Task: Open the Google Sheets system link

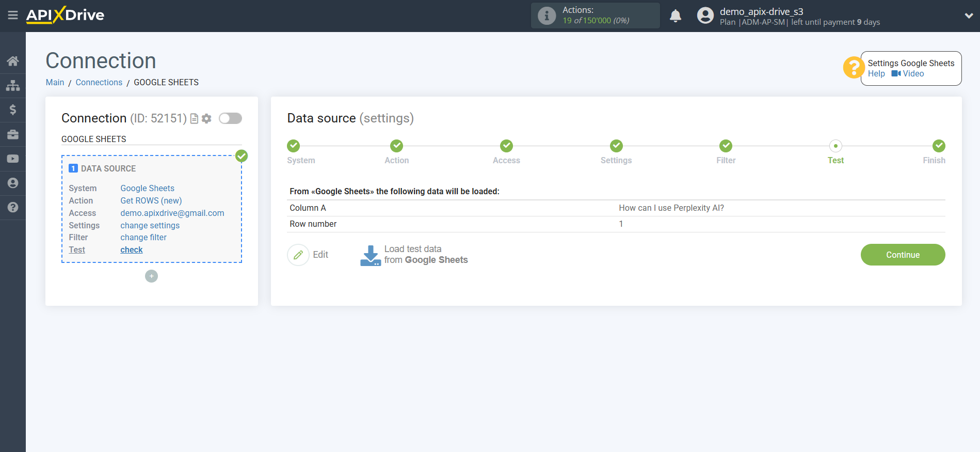Action: click(x=148, y=188)
